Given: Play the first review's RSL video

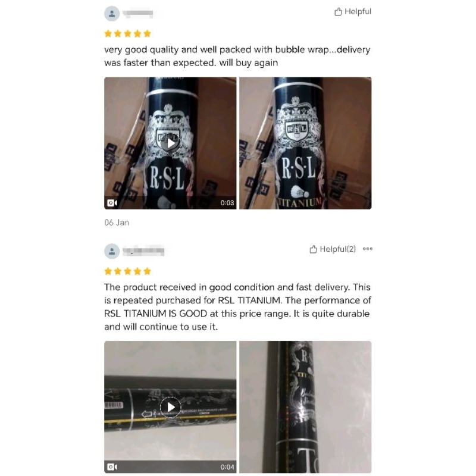Looking at the screenshot, I should (170, 143).
